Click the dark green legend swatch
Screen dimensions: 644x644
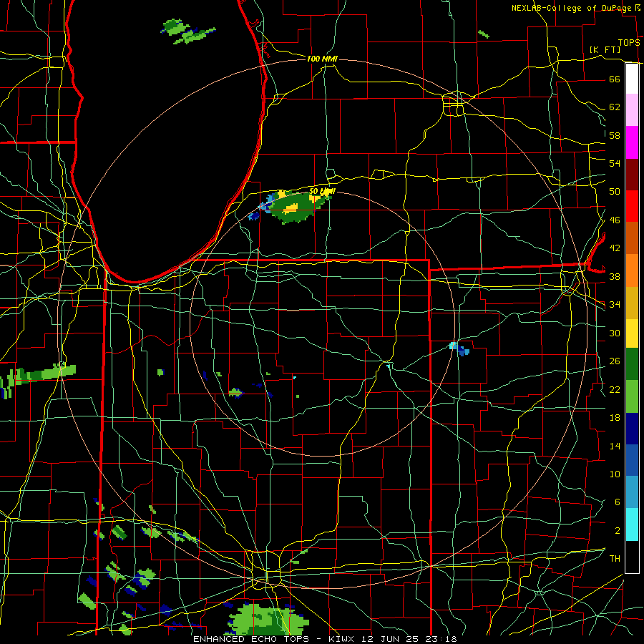(x=632, y=364)
